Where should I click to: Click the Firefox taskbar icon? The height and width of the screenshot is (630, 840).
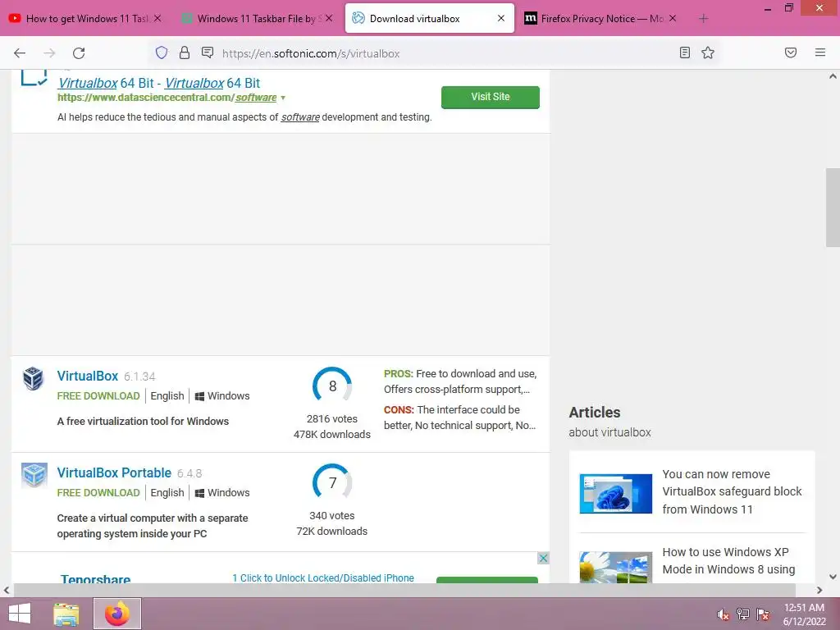pos(117,614)
